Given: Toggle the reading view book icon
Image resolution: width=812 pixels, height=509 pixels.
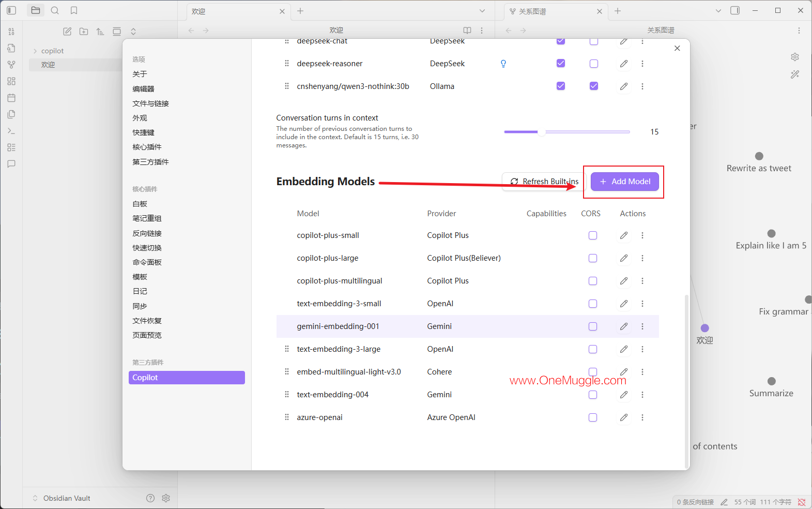Looking at the screenshot, I should [x=467, y=31].
